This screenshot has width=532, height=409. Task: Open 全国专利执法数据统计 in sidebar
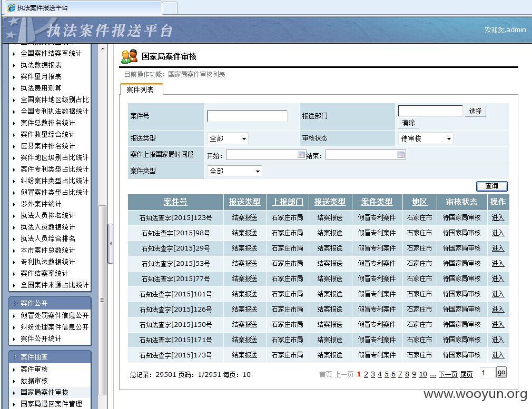(x=55, y=111)
